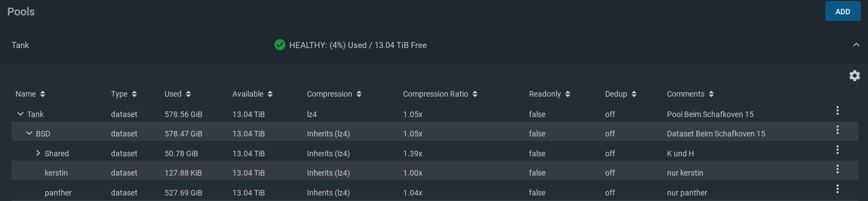Collapse the BSD dataset tree row
The image size is (868, 201).
pyautogui.click(x=29, y=133)
